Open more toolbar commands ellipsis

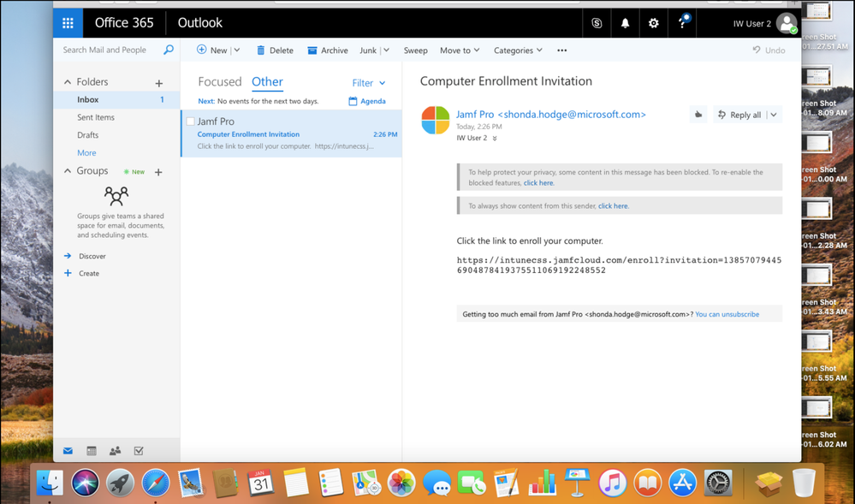(561, 50)
